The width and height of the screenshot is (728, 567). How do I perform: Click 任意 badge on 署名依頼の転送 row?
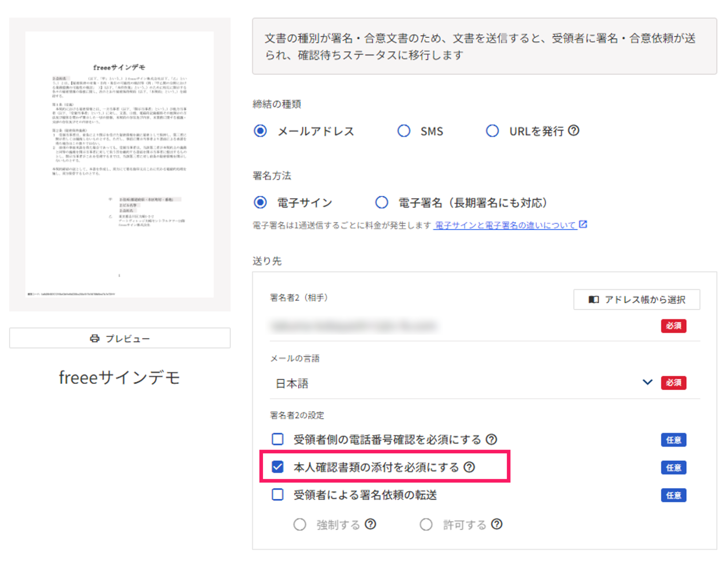click(674, 495)
